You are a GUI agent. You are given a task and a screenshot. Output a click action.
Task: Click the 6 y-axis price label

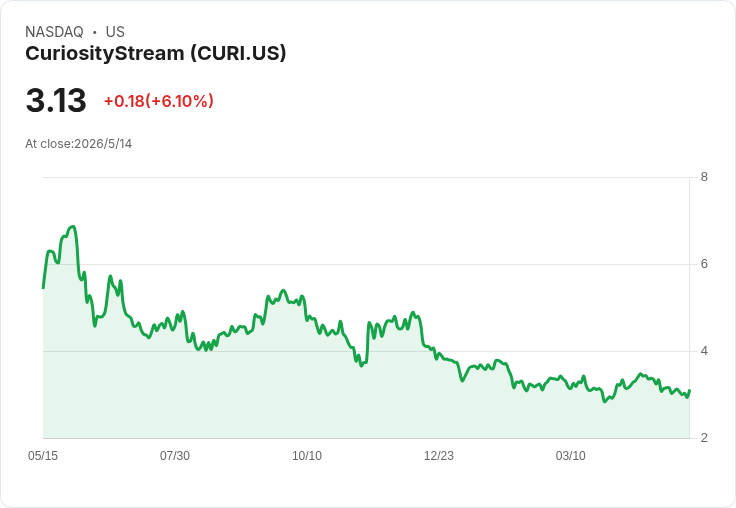pyautogui.click(x=704, y=264)
